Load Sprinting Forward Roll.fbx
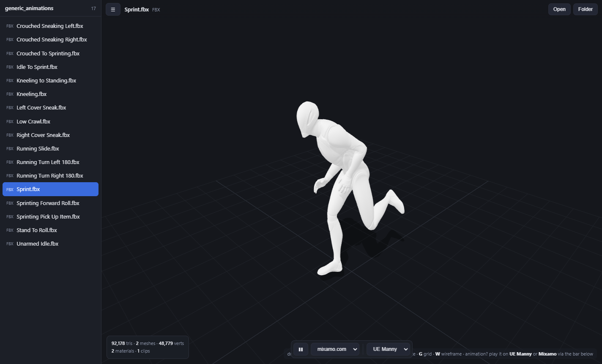The height and width of the screenshot is (364, 602). [x=51, y=203]
